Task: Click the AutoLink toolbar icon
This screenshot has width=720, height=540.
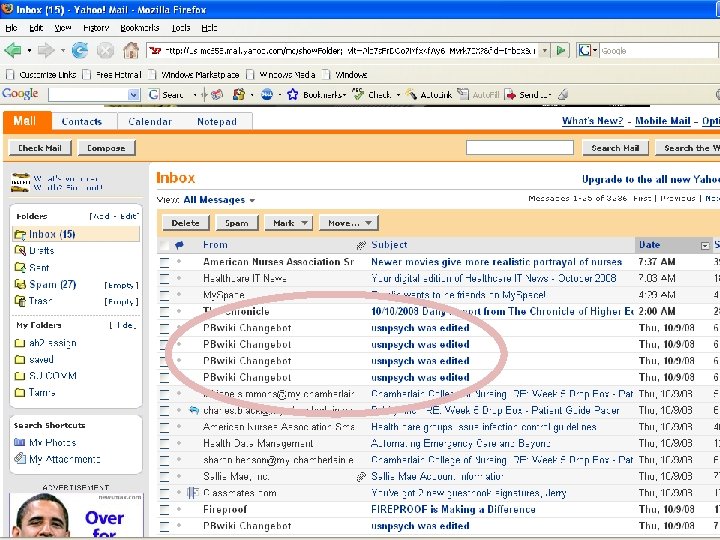Action: (x=411, y=95)
